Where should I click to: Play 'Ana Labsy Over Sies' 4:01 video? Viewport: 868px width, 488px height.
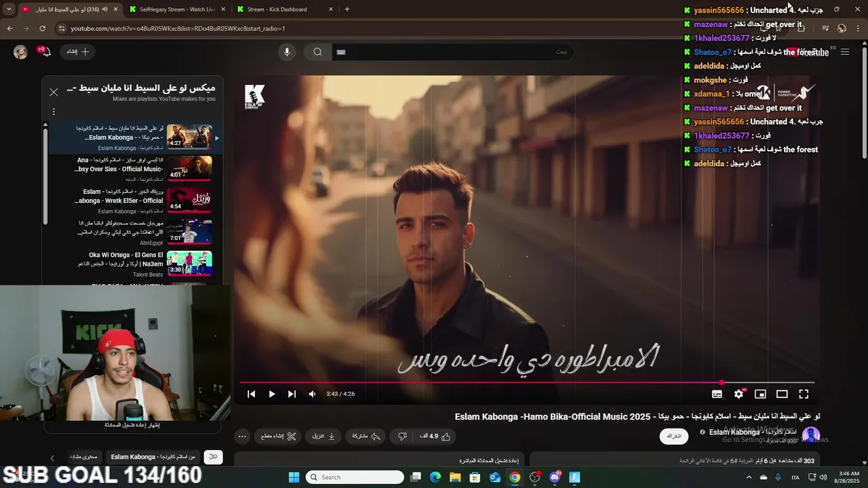click(x=189, y=168)
